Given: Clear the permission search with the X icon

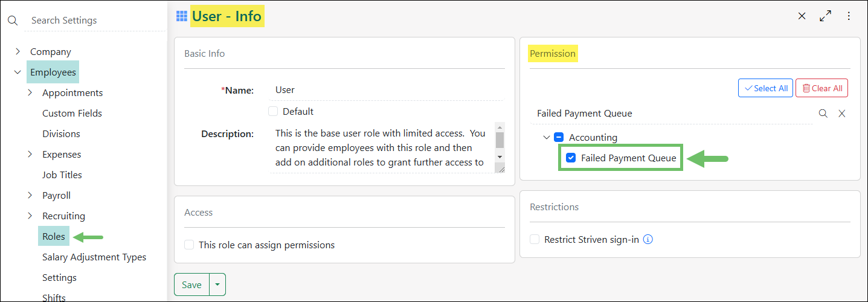Looking at the screenshot, I should tap(841, 113).
